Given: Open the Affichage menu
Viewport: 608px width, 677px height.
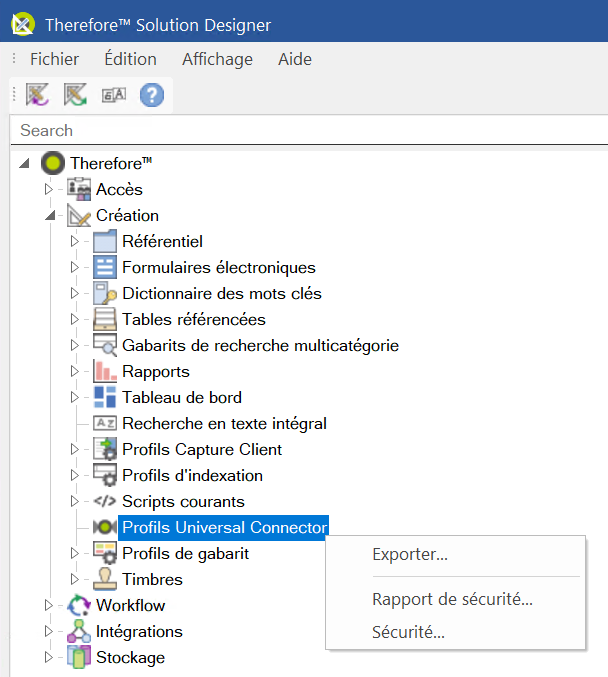Looking at the screenshot, I should (x=217, y=59).
